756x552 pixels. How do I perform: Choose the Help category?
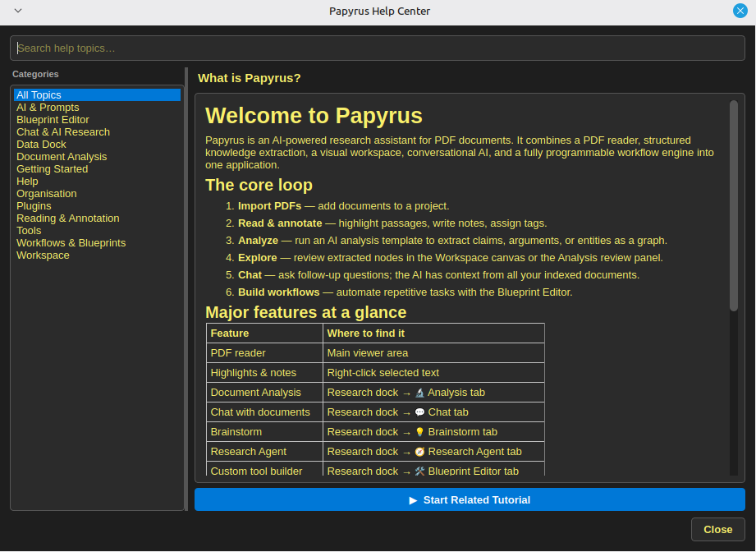(x=98, y=182)
